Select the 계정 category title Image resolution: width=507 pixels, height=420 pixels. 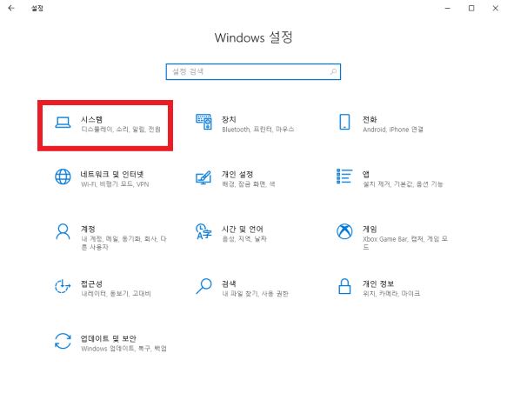click(88, 230)
